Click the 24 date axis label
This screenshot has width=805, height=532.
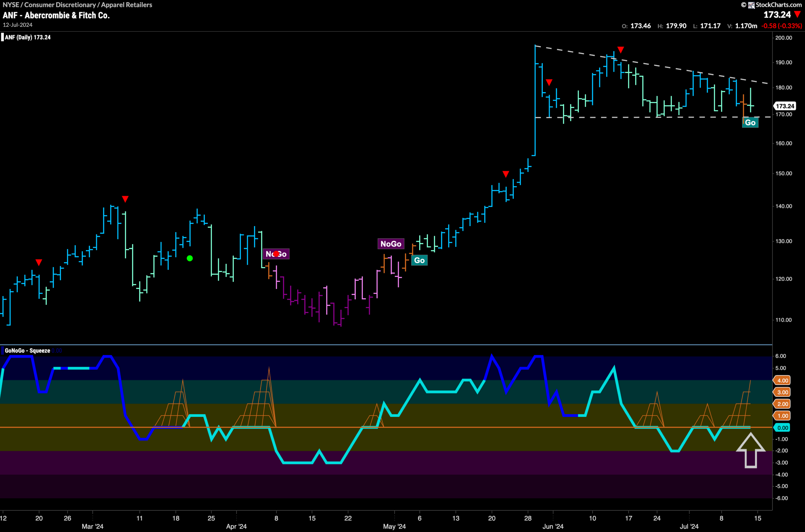pos(657,518)
